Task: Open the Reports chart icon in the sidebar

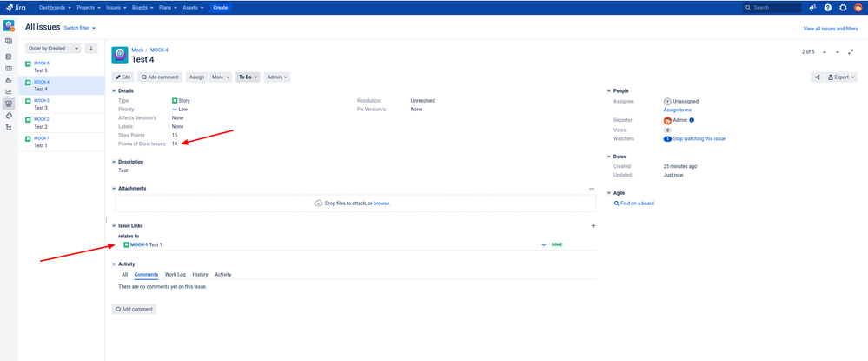Action: 9,92
